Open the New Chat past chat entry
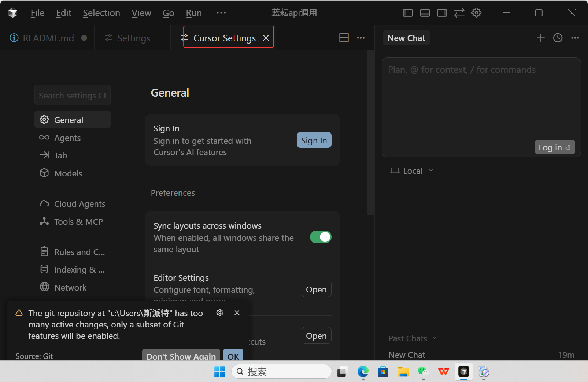588x382 pixels. [x=481, y=355]
